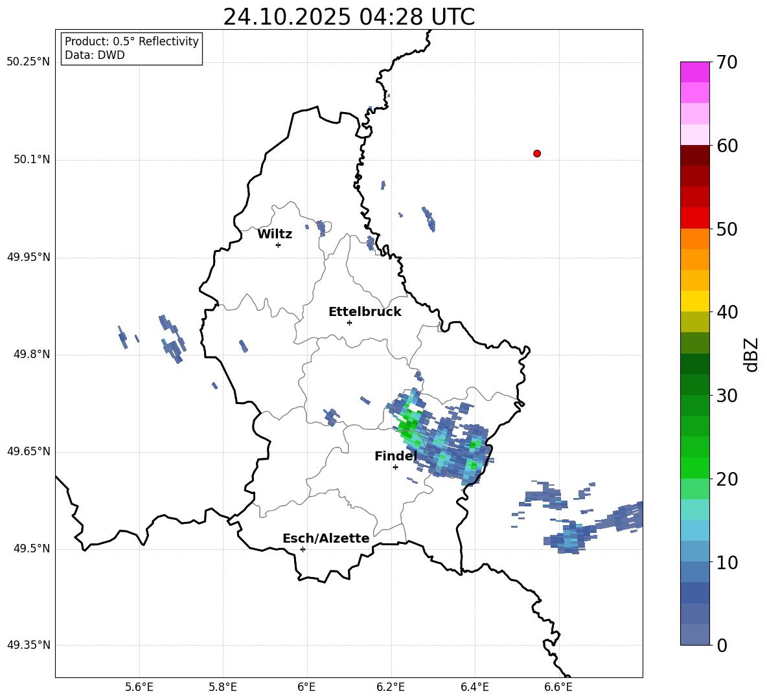This screenshot has height=700, width=767.
Task: Click the blue echo cluster near 49.5°N, 6.6°E
Action: pos(569,538)
